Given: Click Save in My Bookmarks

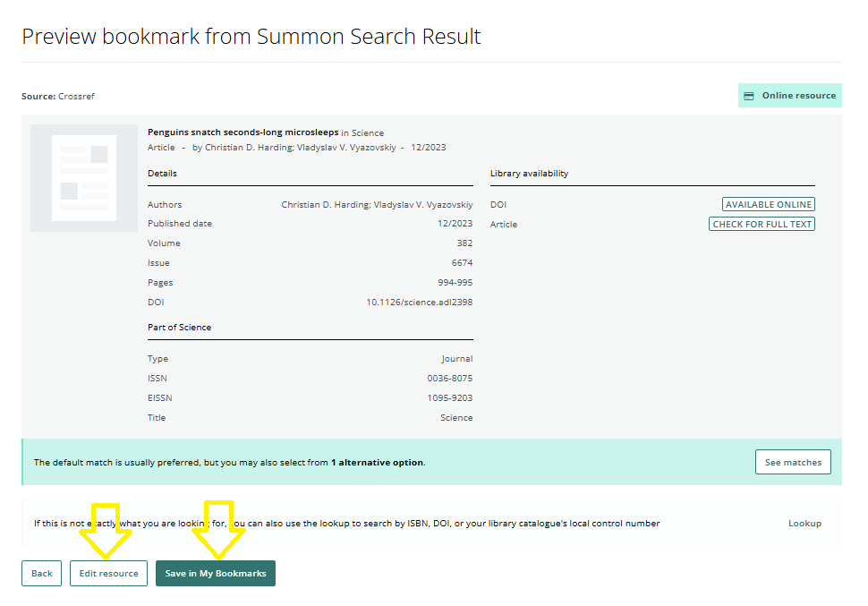Looking at the screenshot, I should [x=215, y=573].
